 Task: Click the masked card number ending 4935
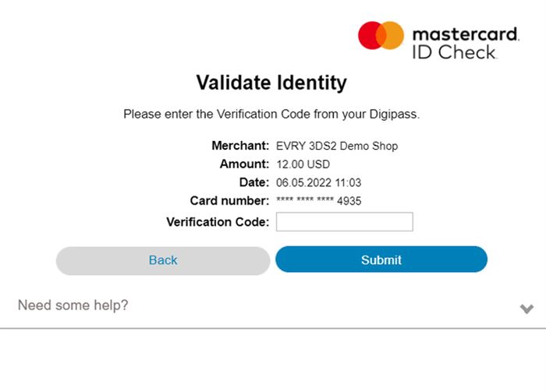tap(318, 201)
